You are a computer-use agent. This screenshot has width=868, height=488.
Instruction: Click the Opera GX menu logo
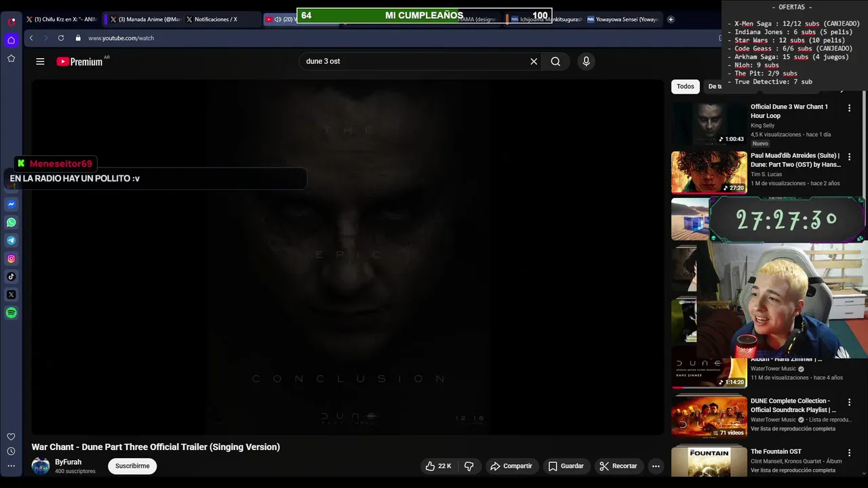pyautogui.click(x=12, y=21)
